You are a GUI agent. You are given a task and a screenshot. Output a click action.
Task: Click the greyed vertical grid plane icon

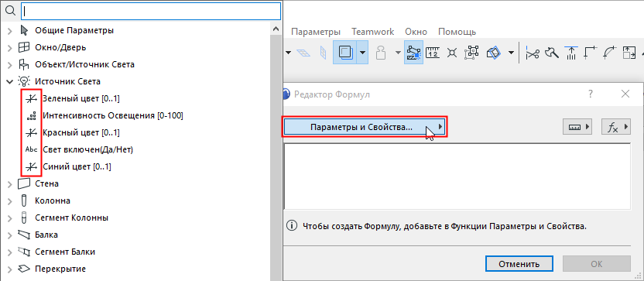click(324, 53)
